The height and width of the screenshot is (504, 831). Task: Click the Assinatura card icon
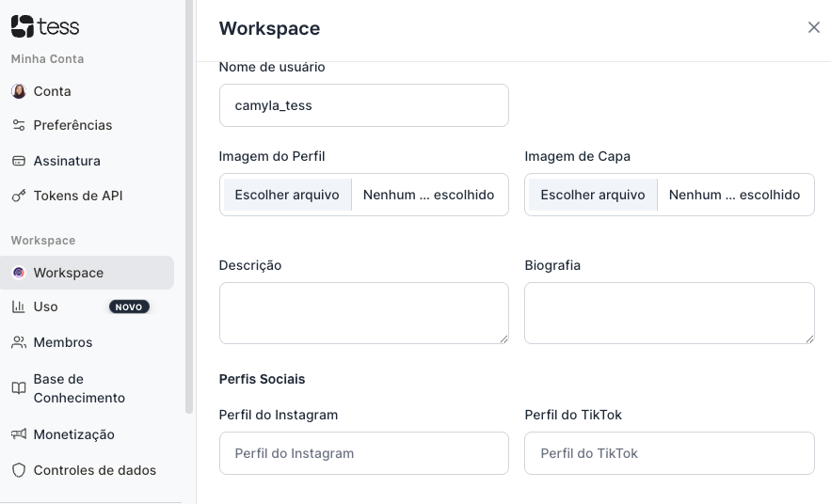[x=19, y=161]
